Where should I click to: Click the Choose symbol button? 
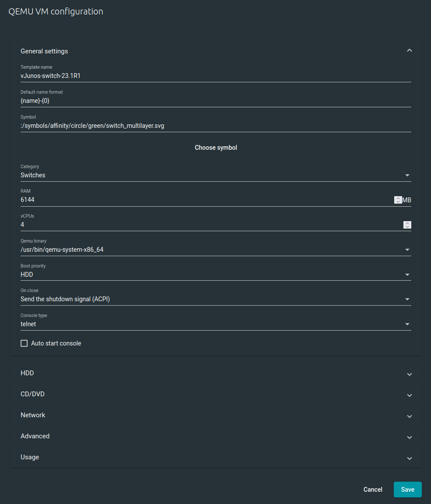216,148
